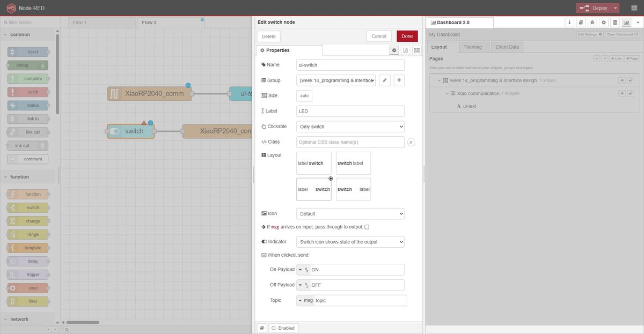644x334 pixels.
Task: Open node description document icon
Action: click(x=406, y=50)
